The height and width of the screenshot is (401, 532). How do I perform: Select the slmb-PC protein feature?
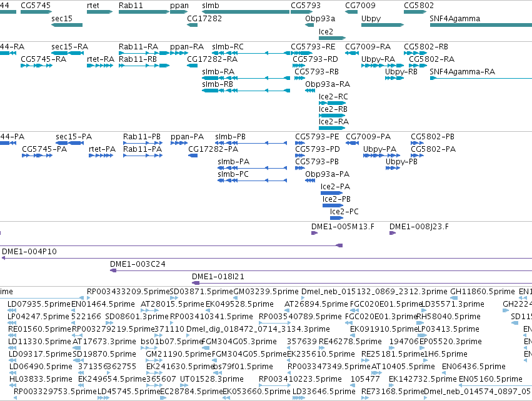(x=253, y=181)
